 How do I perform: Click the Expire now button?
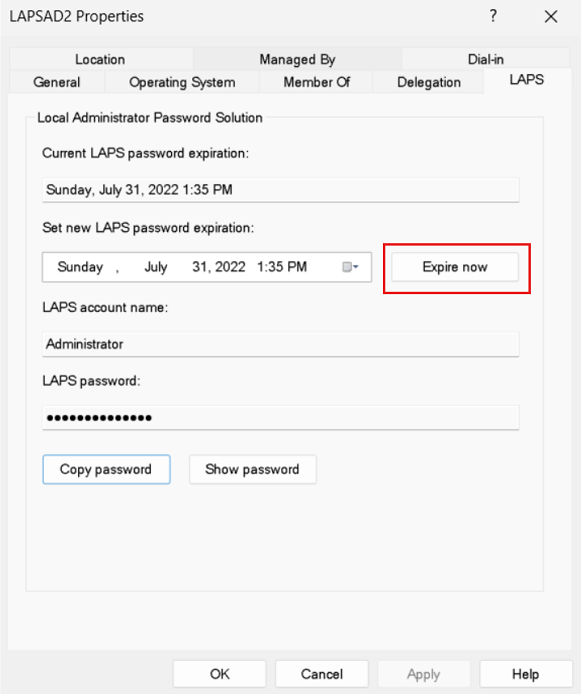coord(455,267)
